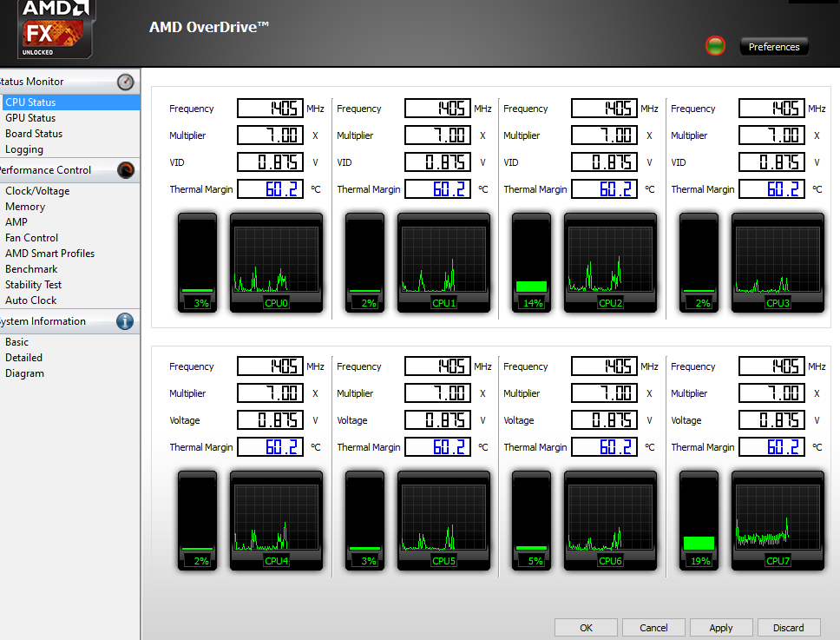This screenshot has height=640, width=840.
Task: Select CPU Status in the sidebar
Action: point(69,102)
